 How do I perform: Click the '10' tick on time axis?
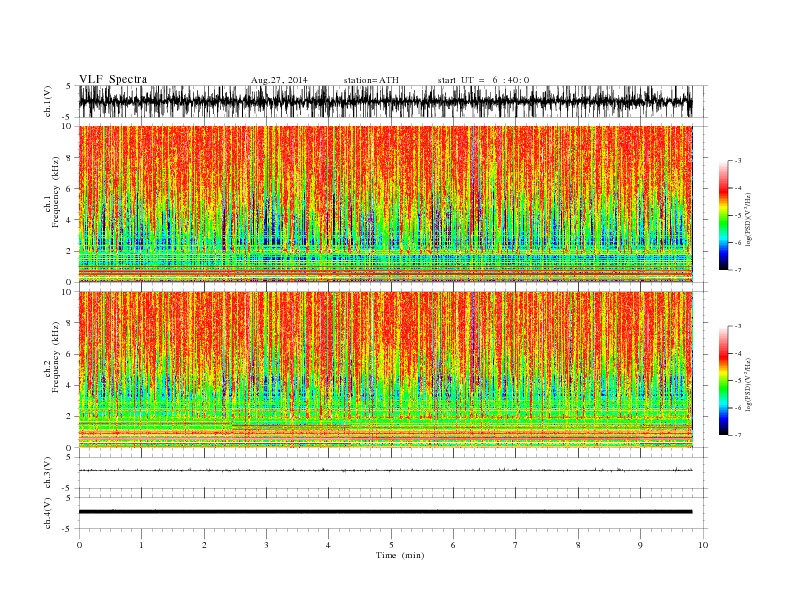tap(703, 545)
